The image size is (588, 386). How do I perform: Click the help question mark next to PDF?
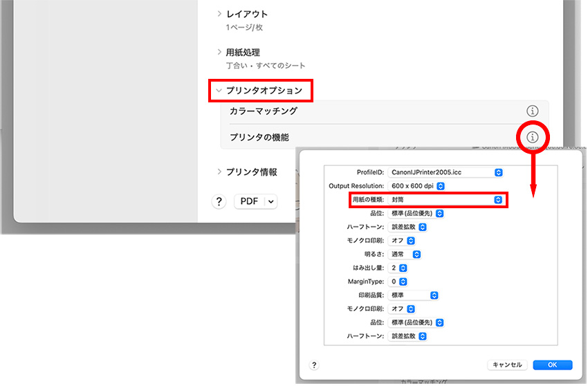point(219,201)
